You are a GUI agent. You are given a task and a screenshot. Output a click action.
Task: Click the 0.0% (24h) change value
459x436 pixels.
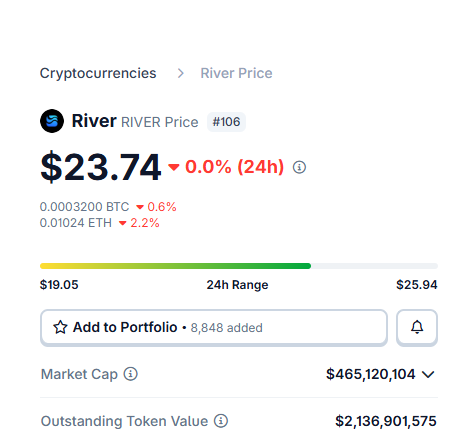point(234,167)
